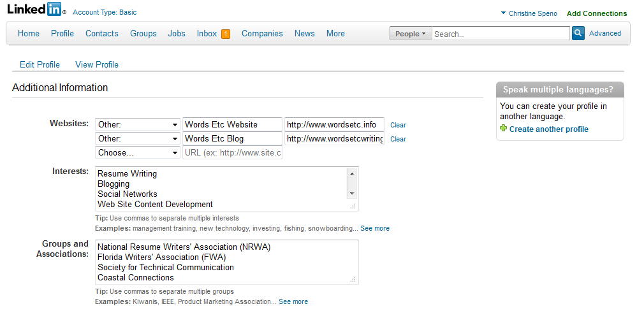
Task: Click into the Search text field
Action: pyautogui.click(x=500, y=34)
